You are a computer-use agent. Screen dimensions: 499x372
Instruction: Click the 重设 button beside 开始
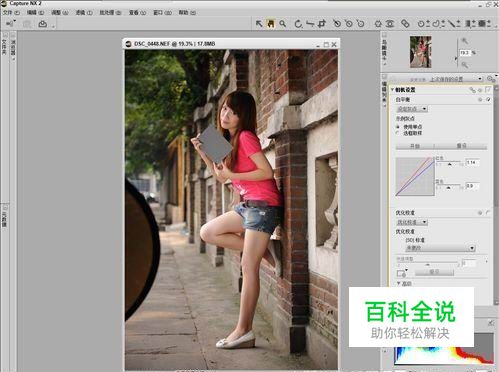461,146
